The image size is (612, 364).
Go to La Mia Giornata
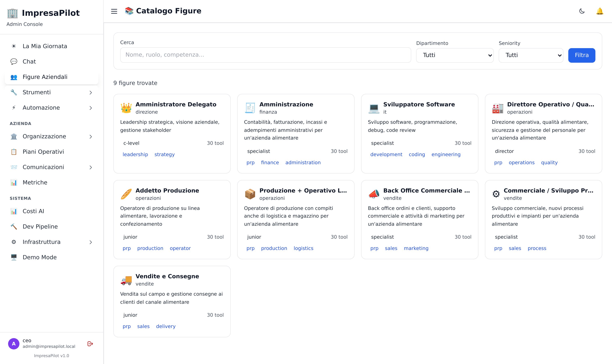pos(52,46)
